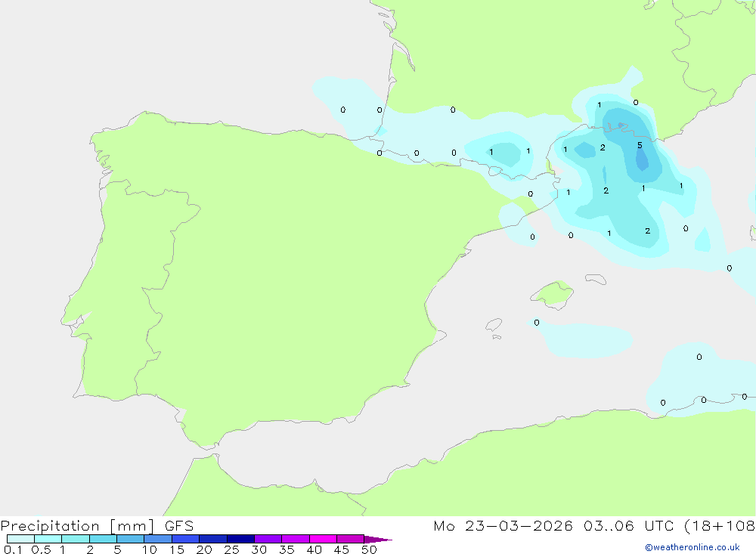The image size is (756, 554).
Task: Click the "20" legend scale label
Action: 204,549
